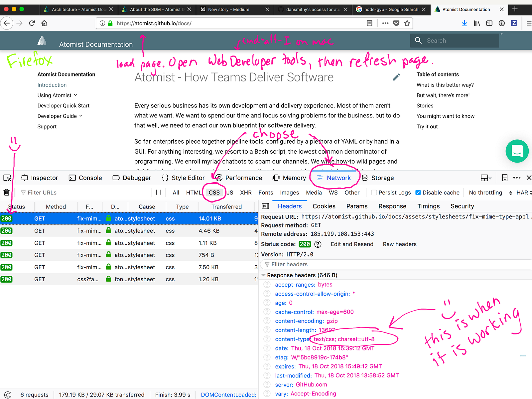Enable Persist Logs checkbox
The height and width of the screenshot is (399, 532).
374,193
